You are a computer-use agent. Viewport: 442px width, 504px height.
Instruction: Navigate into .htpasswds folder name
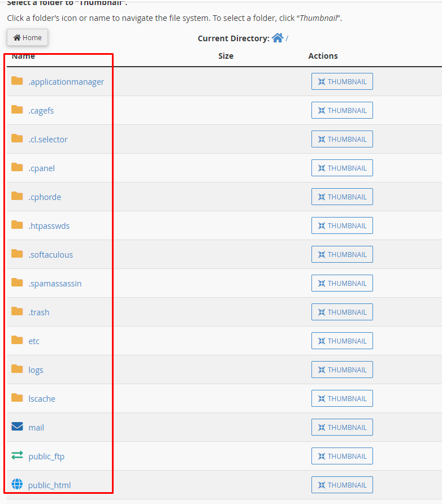49,226
